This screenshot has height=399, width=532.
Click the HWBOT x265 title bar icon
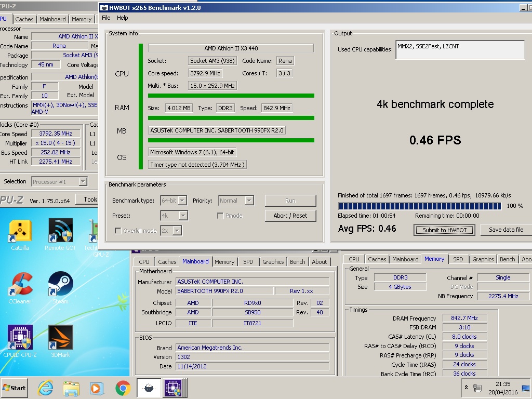pos(104,8)
